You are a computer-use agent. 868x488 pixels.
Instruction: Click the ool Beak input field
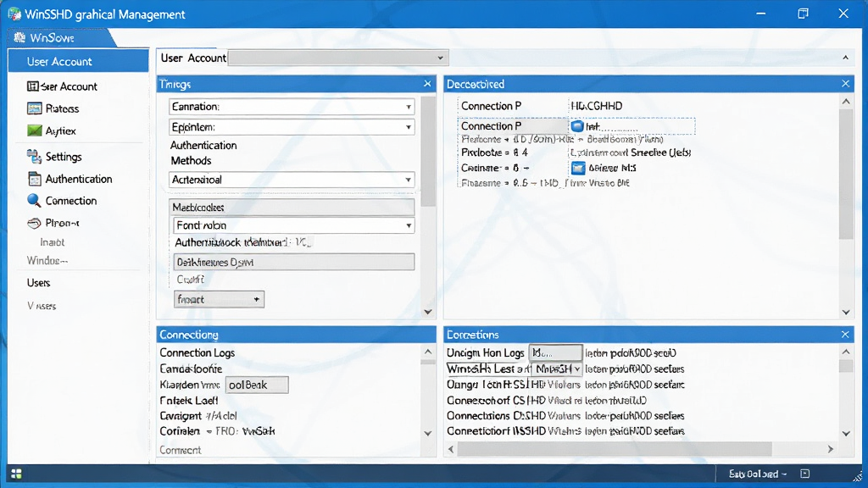257,385
